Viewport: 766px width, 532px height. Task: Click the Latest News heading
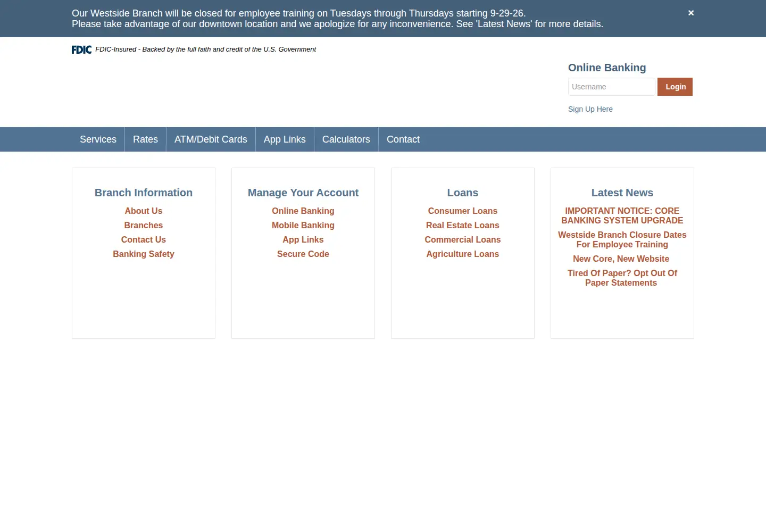(x=622, y=193)
